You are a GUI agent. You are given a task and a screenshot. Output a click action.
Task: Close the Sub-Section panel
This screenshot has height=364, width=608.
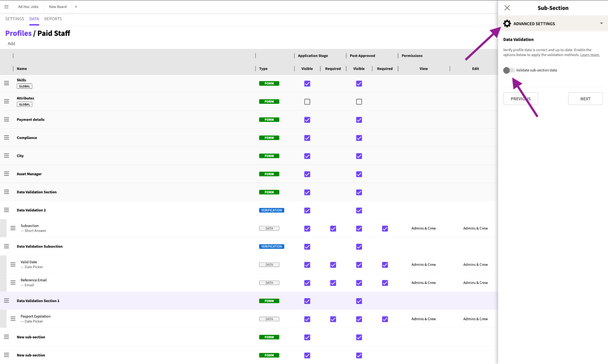pos(507,8)
